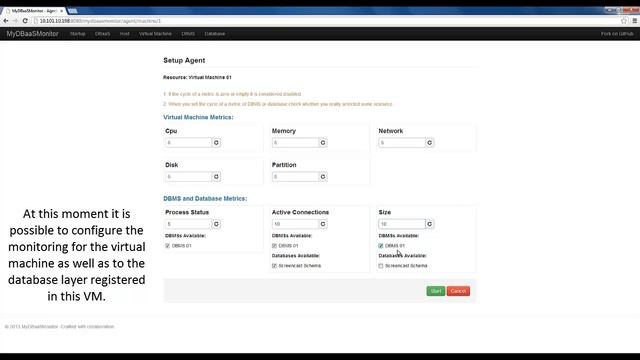Image resolution: width=640 pixels, height=360 pixels.
Task: Click the green Start button
Action: point(436,291)
